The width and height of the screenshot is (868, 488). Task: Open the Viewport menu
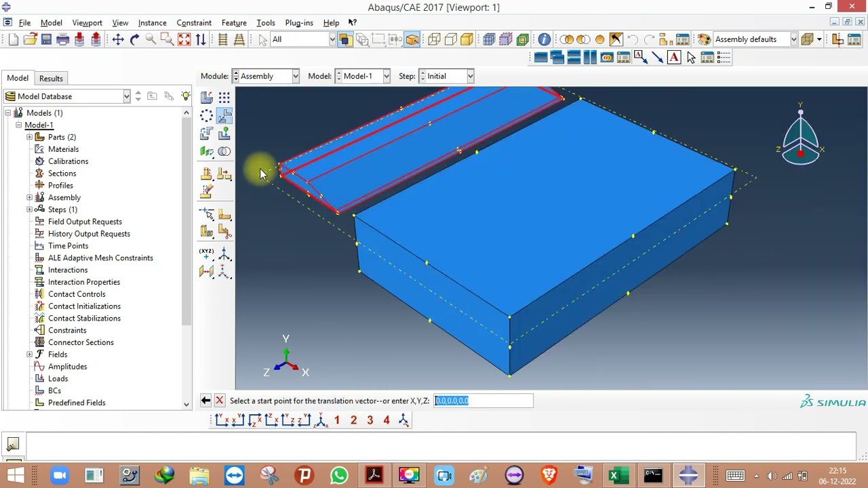point(87,22)
